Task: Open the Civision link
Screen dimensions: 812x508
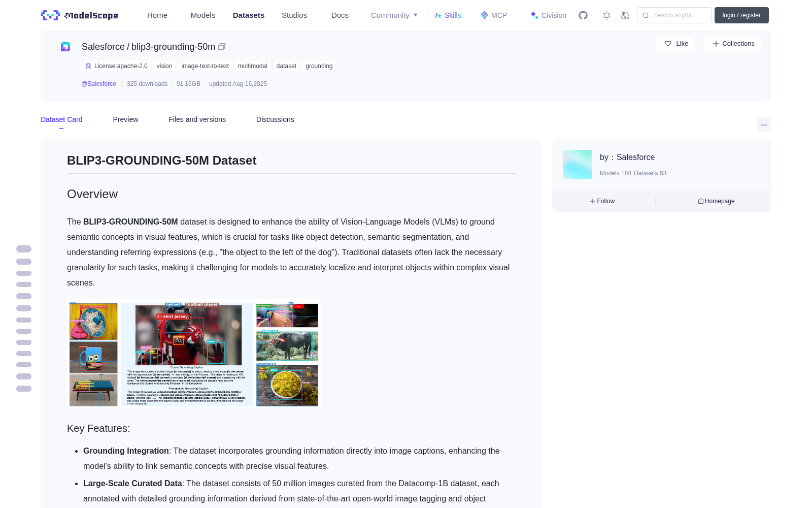Action: point(548,15)
